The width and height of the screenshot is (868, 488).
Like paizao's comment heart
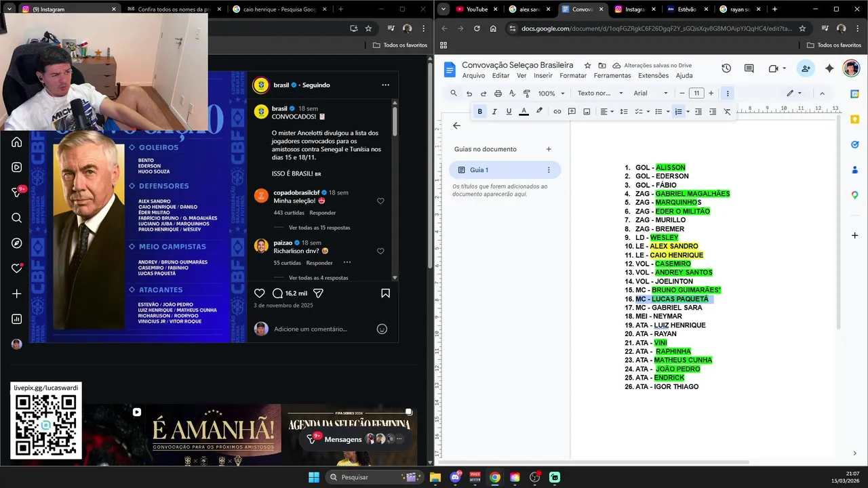tap(380, 251)
